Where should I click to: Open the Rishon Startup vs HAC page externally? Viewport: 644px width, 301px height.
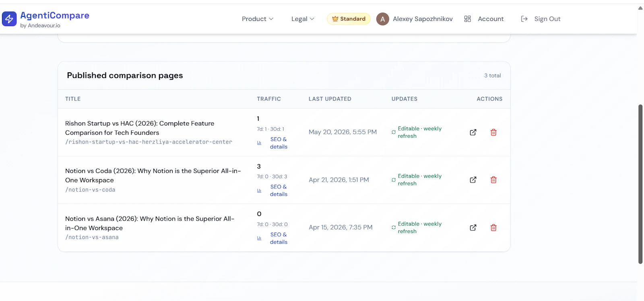(473, 132)
